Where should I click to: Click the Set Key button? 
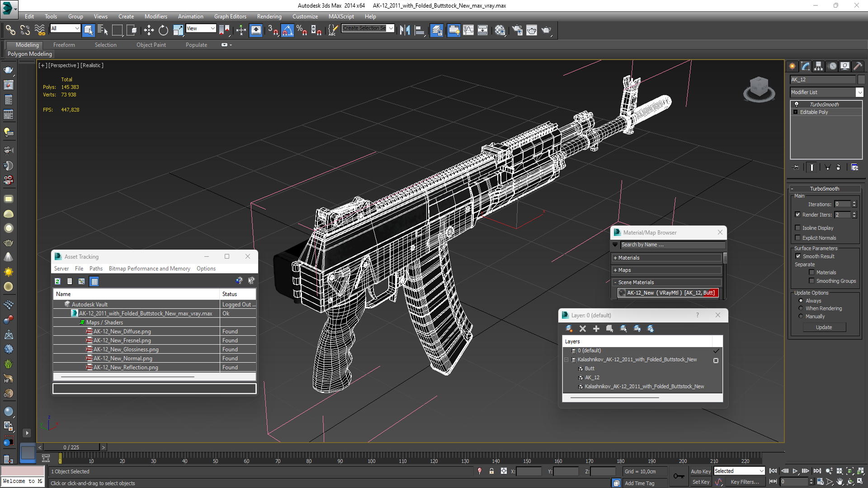[700, 482]
